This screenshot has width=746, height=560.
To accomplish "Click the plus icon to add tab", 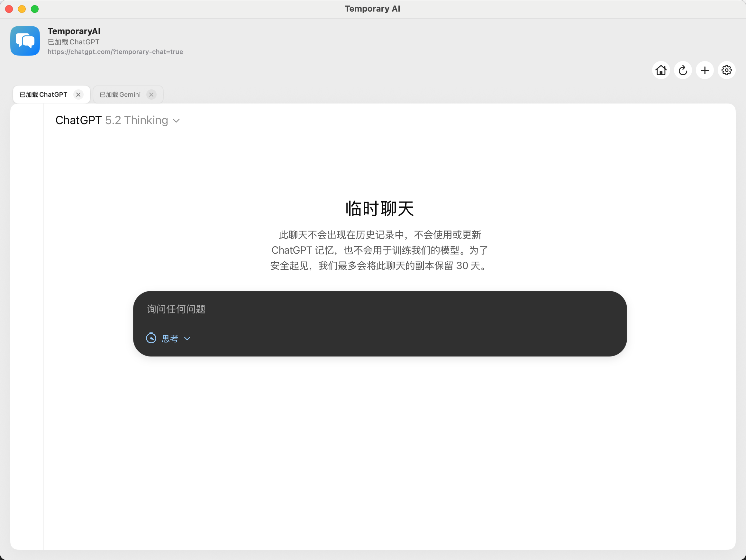I will (x=705, y=70).
